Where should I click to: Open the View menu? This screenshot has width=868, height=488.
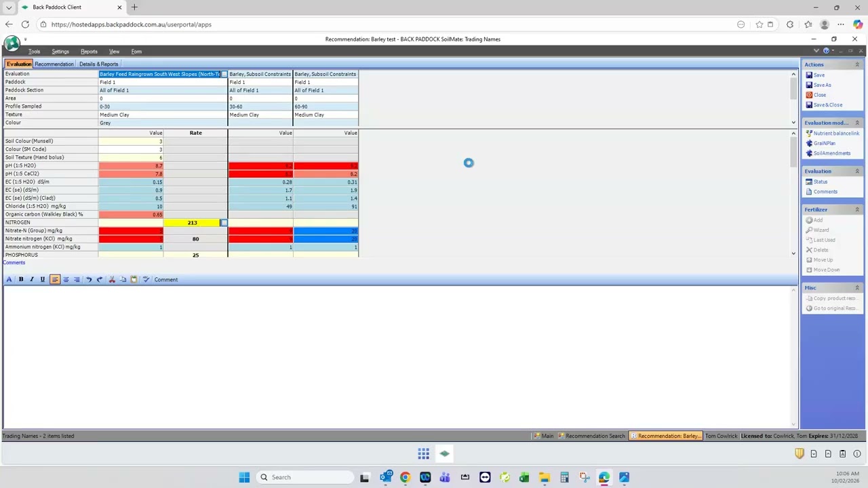pyautogui.click(x=114, y=52)
